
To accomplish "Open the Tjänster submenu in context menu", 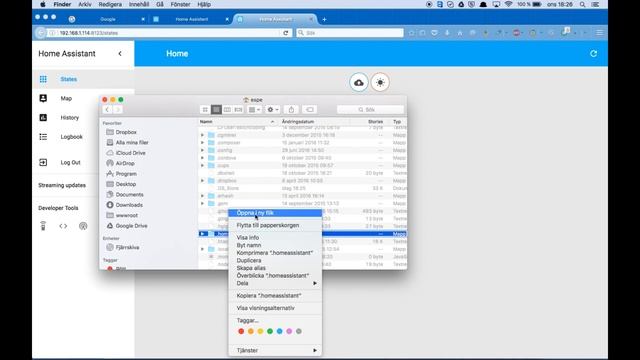I will (x=275, y=350).
